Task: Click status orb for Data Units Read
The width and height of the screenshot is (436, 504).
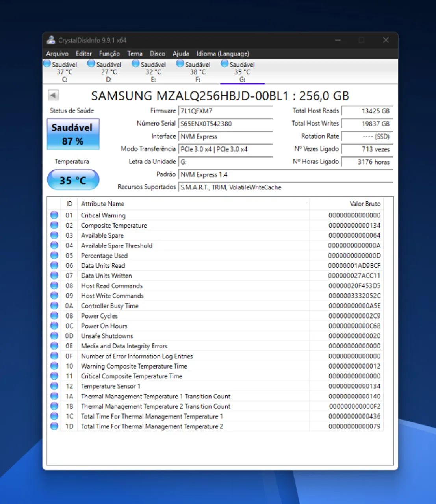Action: [54, 265]
